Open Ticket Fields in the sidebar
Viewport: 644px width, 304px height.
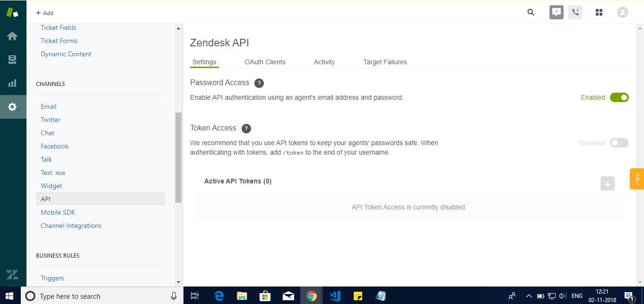tap(59, 27)
